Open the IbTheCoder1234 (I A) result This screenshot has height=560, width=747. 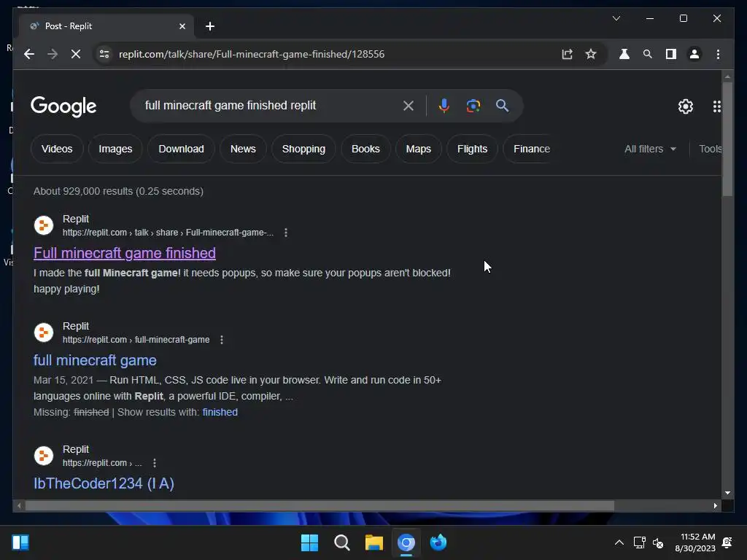(x=104, y=483)
